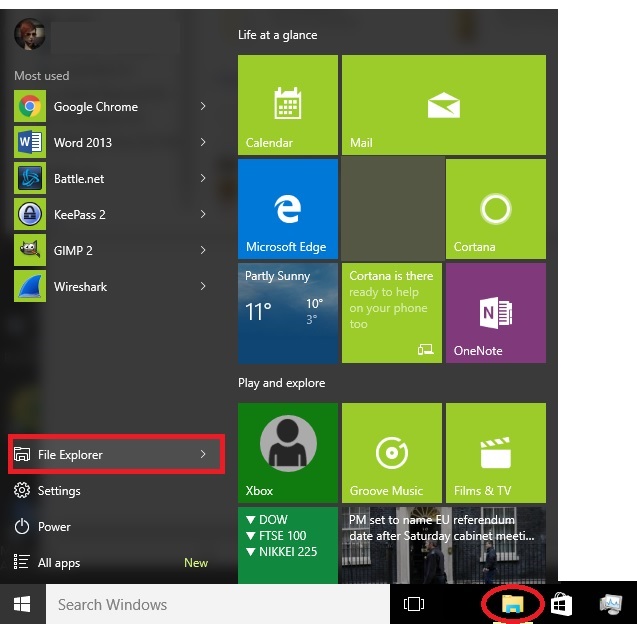637x624 pixels.
Task: Open the Cortana tile
Action: point(496,209)
